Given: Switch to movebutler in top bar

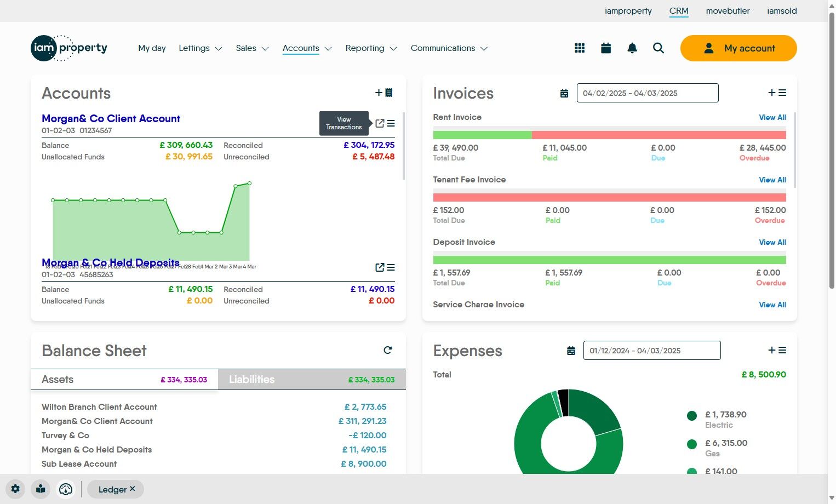Looking at the screenshot, I should pos(728,11).
